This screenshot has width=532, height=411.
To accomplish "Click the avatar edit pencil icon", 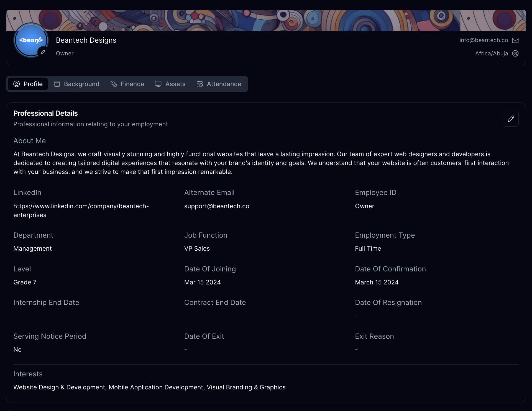I will click(x=43, y=52).
